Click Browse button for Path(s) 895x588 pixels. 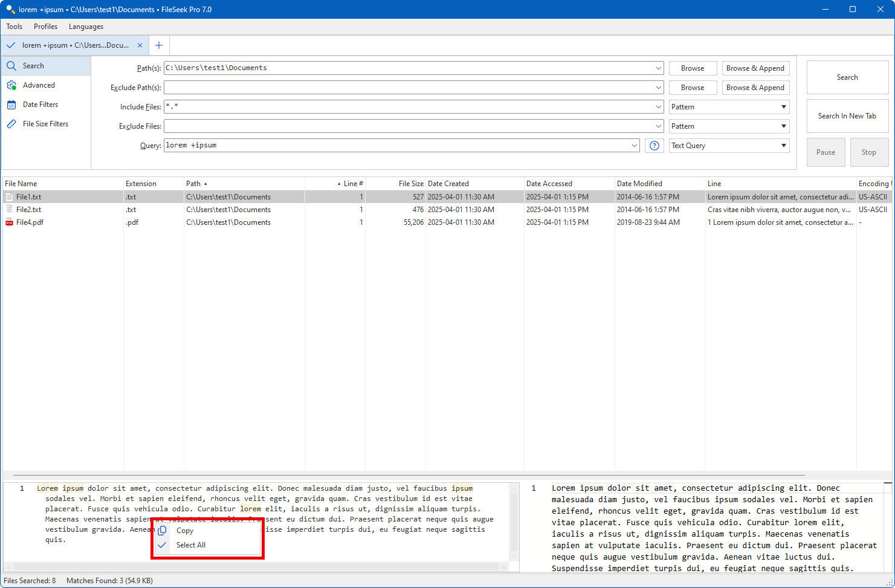tap(693, 68)
